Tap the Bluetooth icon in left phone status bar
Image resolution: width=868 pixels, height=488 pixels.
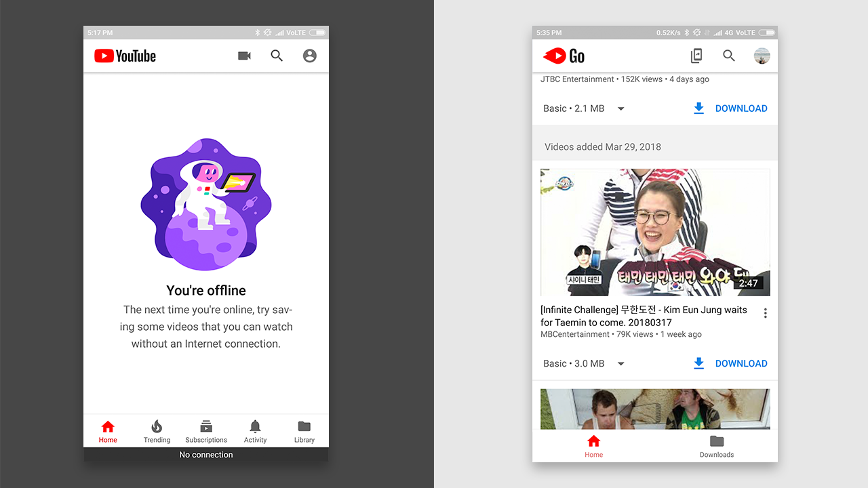[258, 33]
